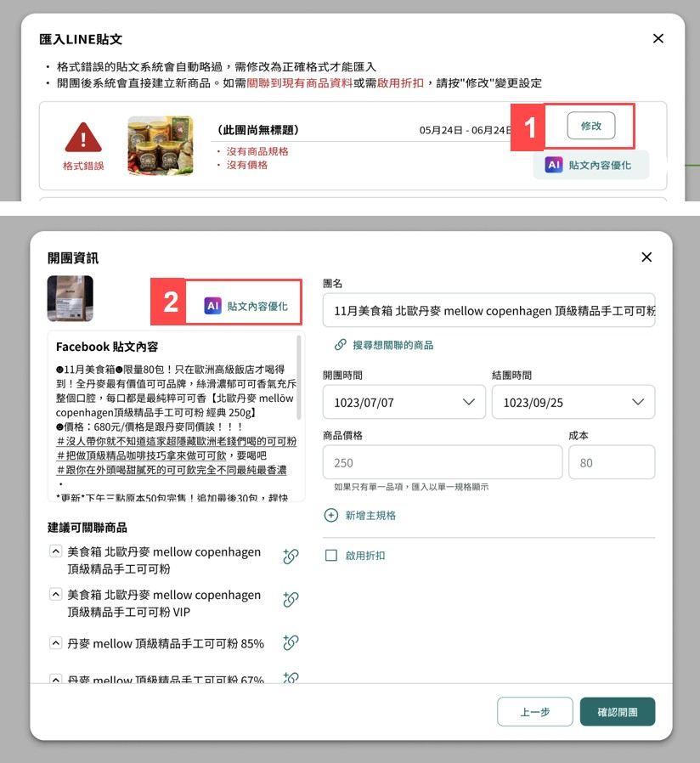Close the 匯入LINE貼文 dialog

pos(658,38)
